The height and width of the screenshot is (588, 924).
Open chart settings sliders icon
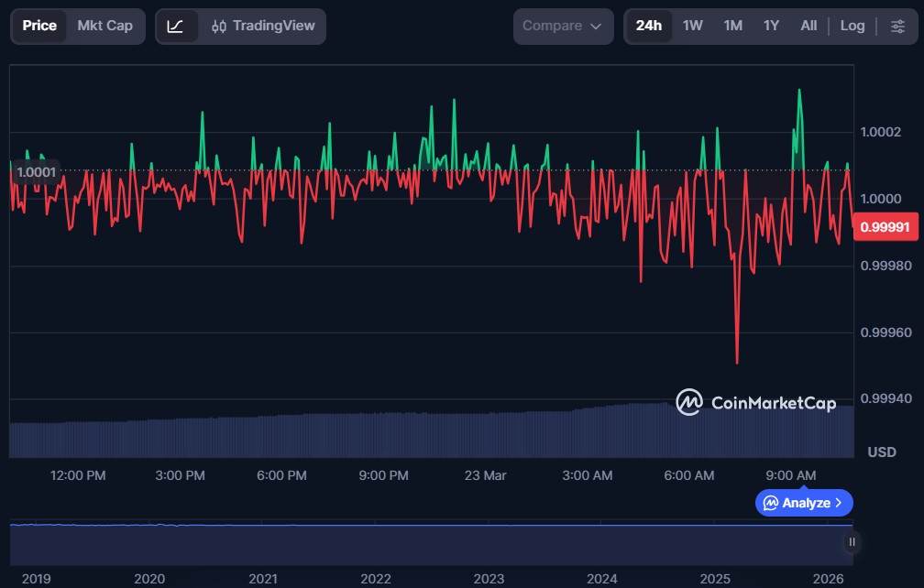[897, 27]
